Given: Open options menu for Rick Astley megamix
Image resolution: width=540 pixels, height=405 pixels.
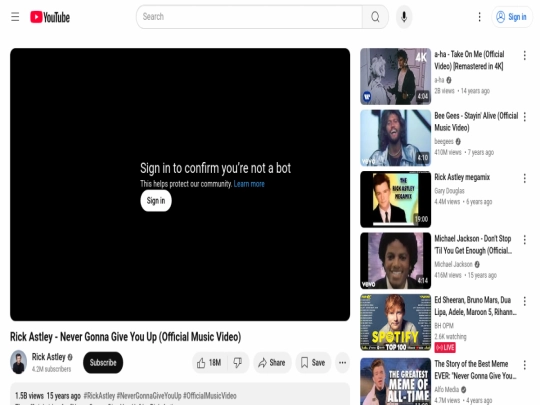Looking at the screenshot, I should tap(525, 178).
